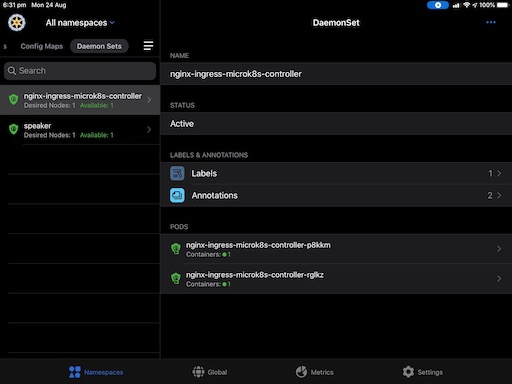
Task: Tap the cellular signal bars icon
Action: pyautogui.click(x=456, y=5)
